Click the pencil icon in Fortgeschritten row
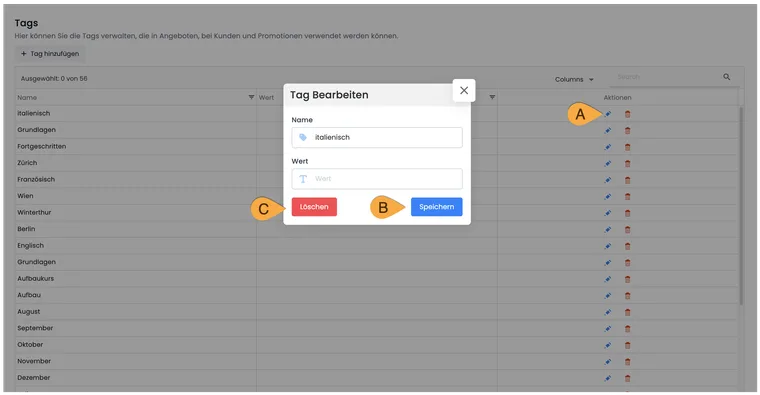Viewport: 760px width, 395px height. point(608,147)
